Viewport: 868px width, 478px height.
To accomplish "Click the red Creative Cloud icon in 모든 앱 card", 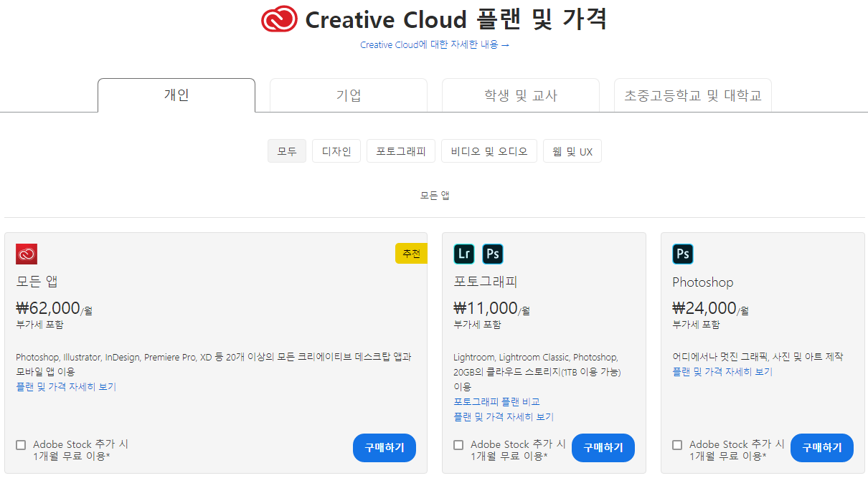I will coord(27,254).
